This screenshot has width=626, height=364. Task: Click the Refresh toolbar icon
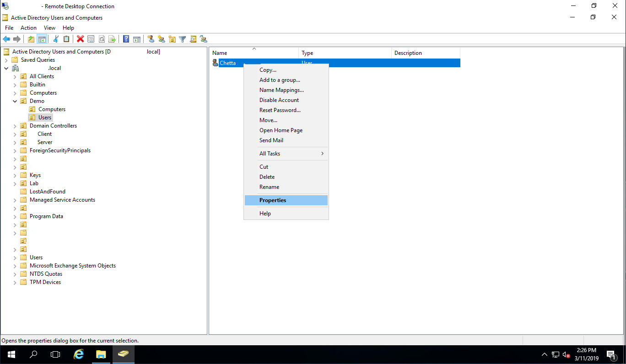click(x=102, y=39)
